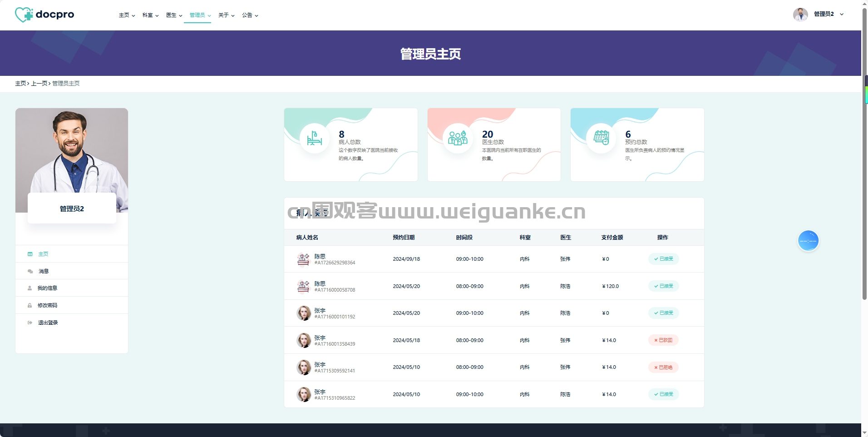
Task: Click the appointment ID #A1716001358439
Action: coord(335,344)
